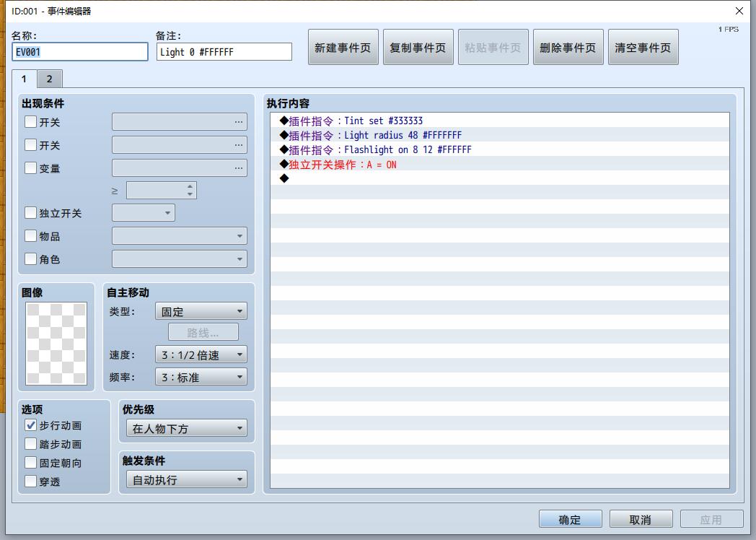Confirm with the 确定 button

pyautogui.click(x=571, y=519)
